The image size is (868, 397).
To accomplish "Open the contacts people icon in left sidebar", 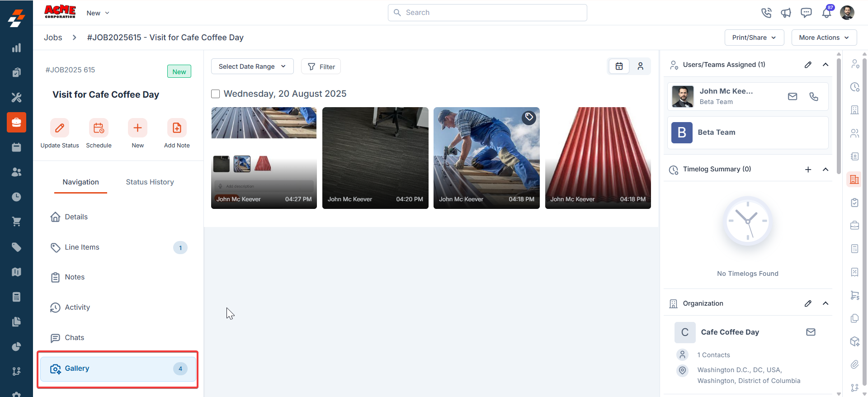I will (x=16, y=172).
